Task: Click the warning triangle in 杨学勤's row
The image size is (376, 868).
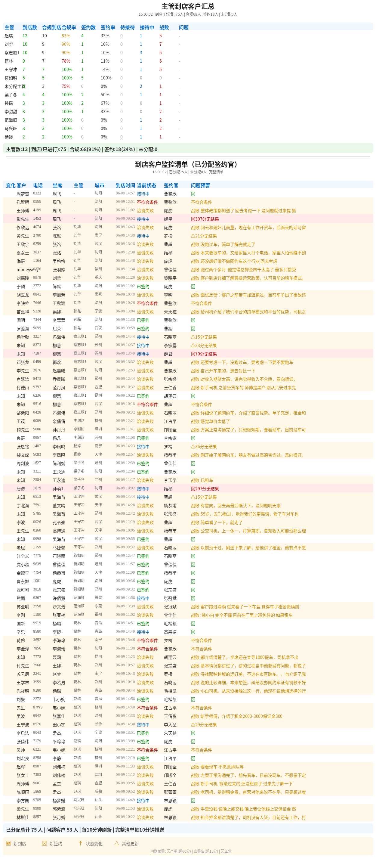Action: pos(193,337)
